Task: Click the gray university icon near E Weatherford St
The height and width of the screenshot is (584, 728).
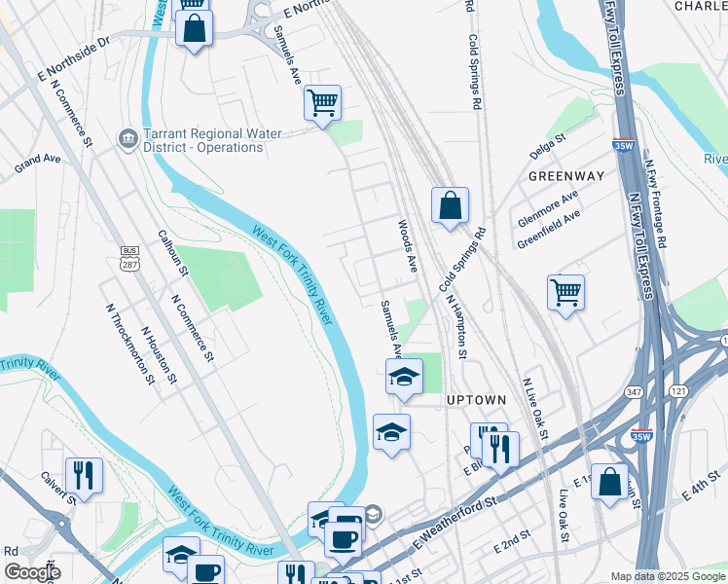Action: 374,514
